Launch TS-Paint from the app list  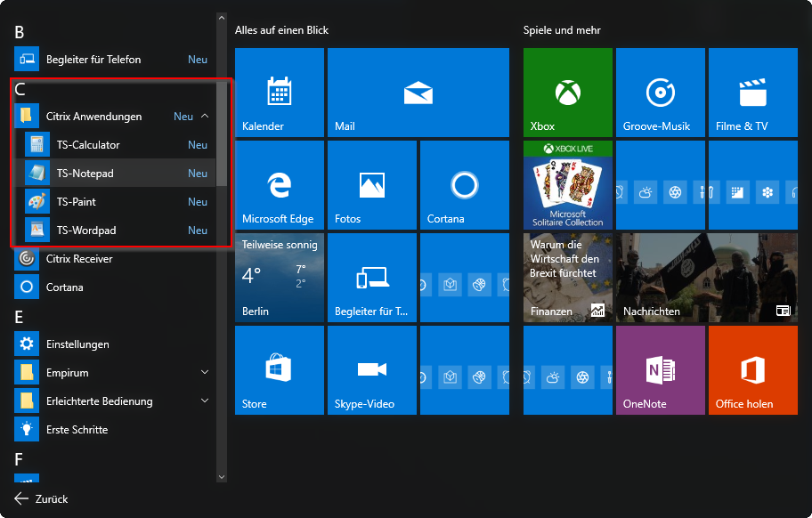[115, 202]
